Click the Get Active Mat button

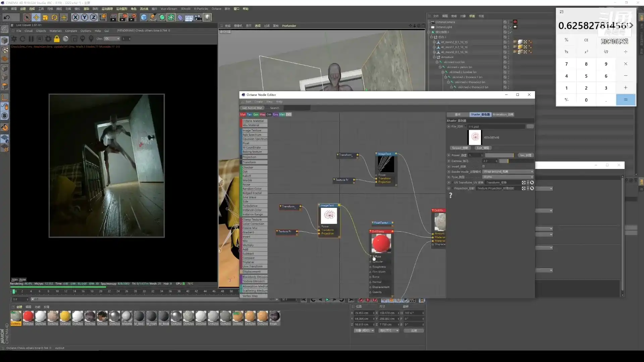252,108
